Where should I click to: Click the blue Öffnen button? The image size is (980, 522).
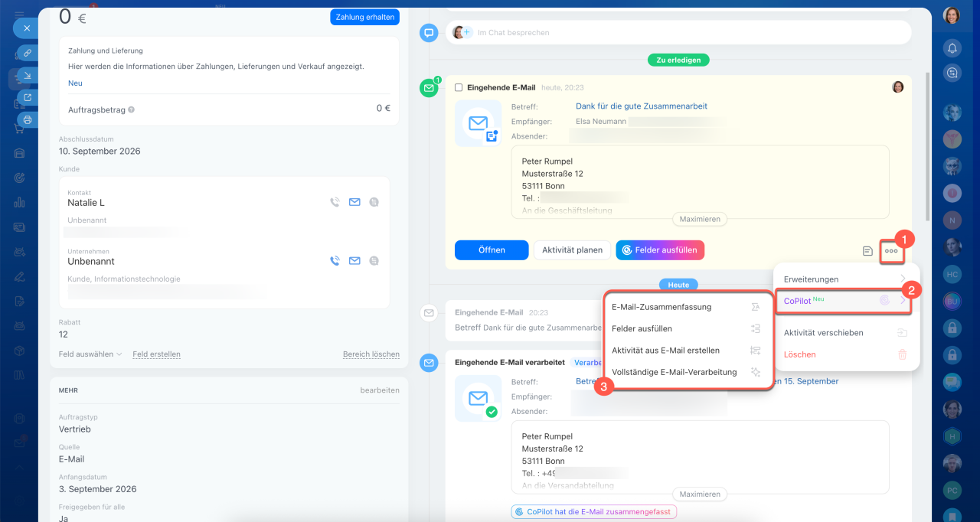[x=492, y=250]
